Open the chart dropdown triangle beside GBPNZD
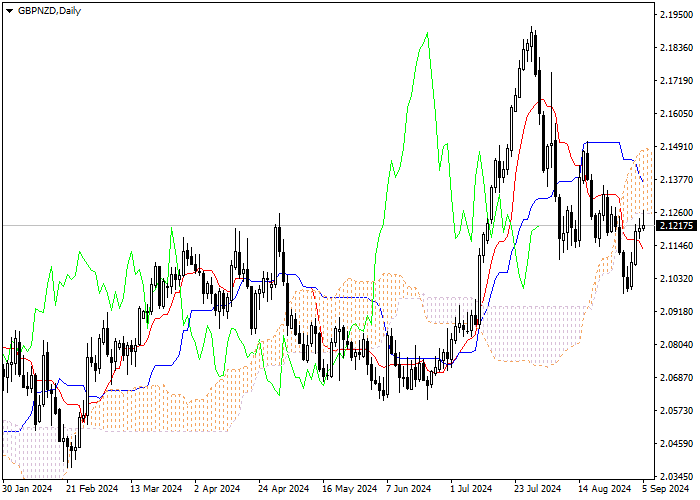Viewport: 700px width, 500px height. click(9, 11)
